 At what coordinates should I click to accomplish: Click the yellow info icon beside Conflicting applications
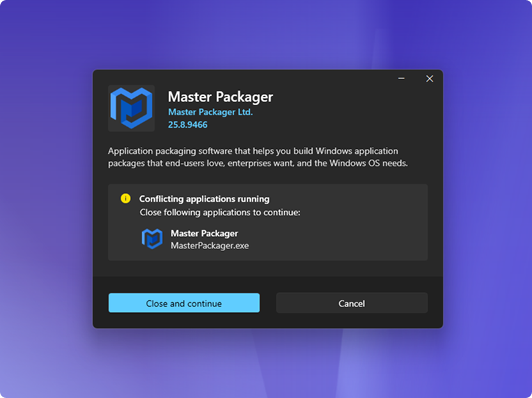[x=125, y=198]
